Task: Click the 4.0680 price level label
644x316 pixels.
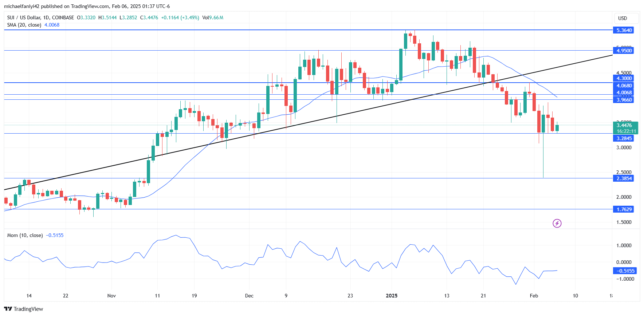Action: tap(624, 86)
